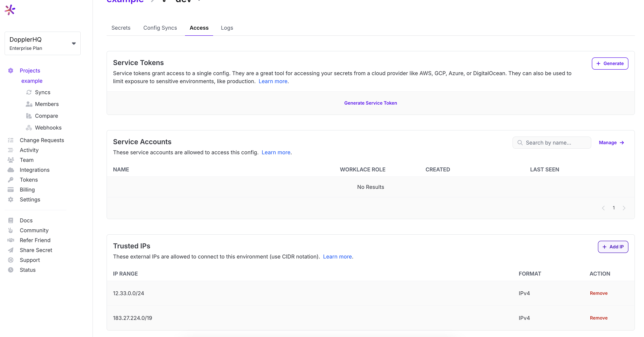Image resolution: width=644 pixels, height=337 pixels.
Task: Click the Integrations cloud icon
Action: [11, 170]
